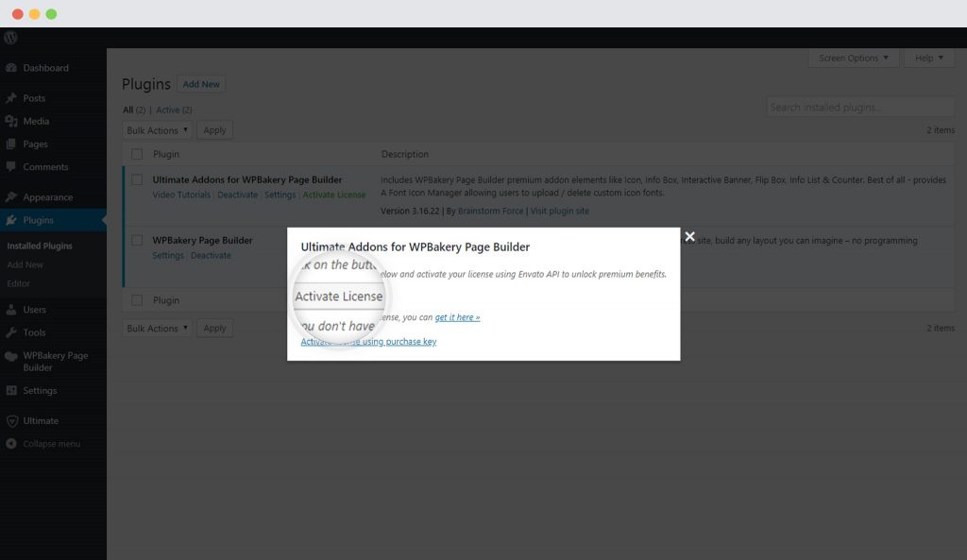This screenshot has height=560, width=967.
Task: Click the top Apply button
Action: click(x=214, y=130)
